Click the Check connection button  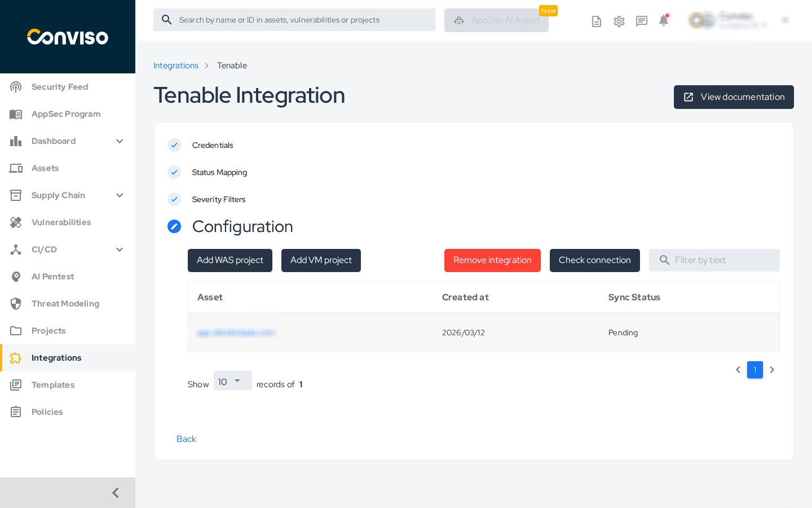tap(595, 260)
